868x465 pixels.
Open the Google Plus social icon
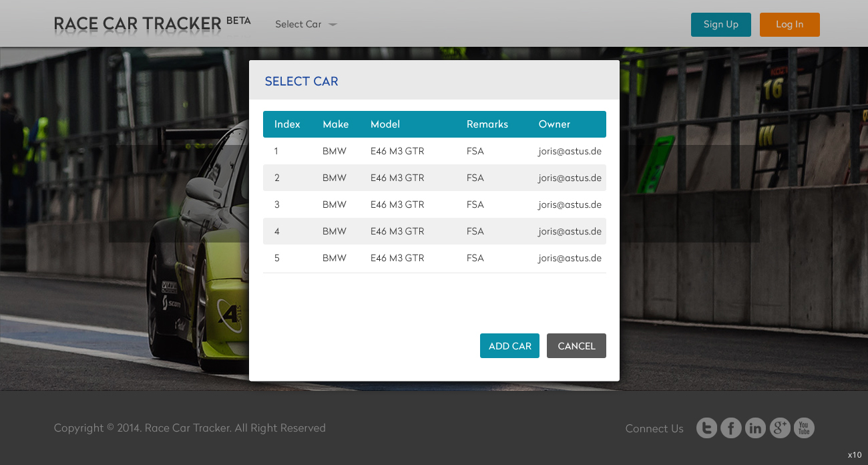coord(780,428)
